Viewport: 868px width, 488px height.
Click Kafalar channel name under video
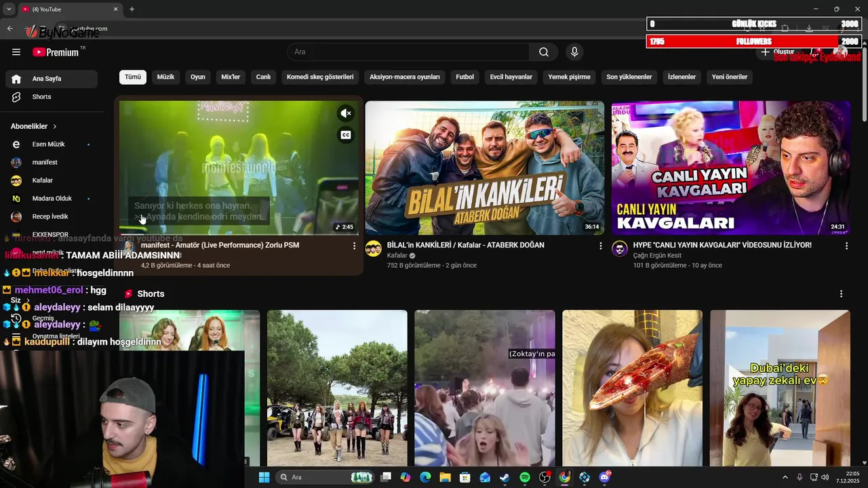[397, 256]
